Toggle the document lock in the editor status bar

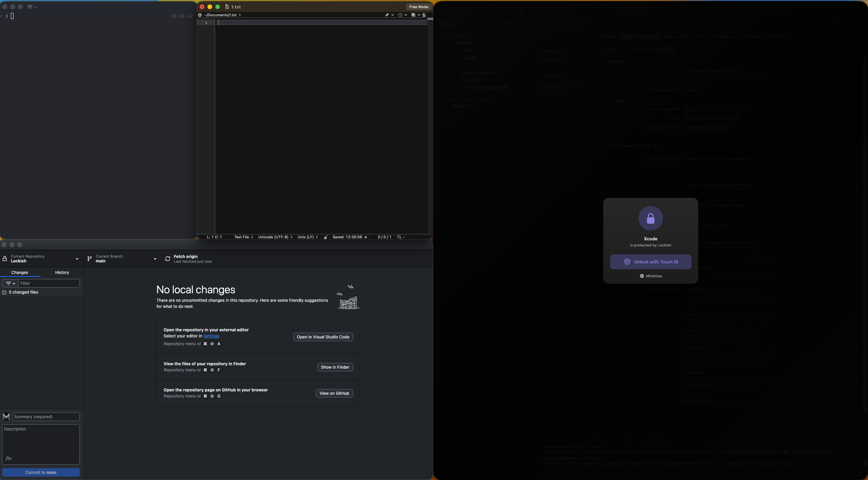(326, 237)
